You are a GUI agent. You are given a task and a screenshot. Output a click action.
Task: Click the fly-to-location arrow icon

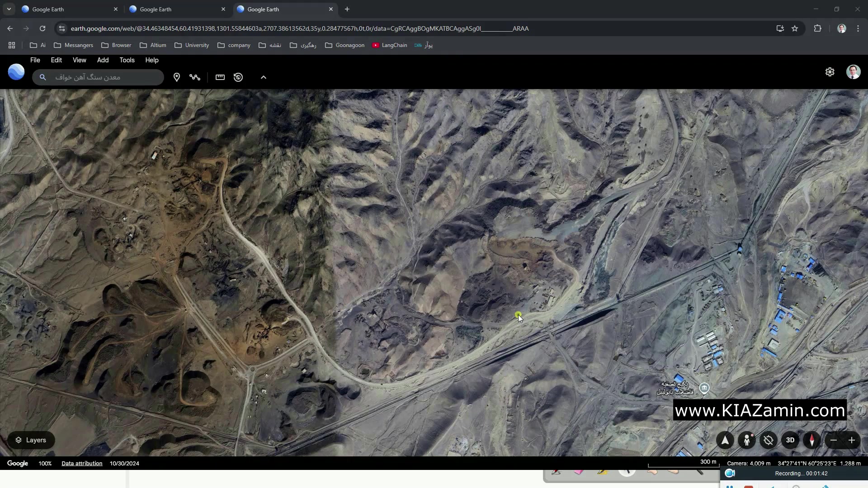pyautogui.click(x=725, y=440)
